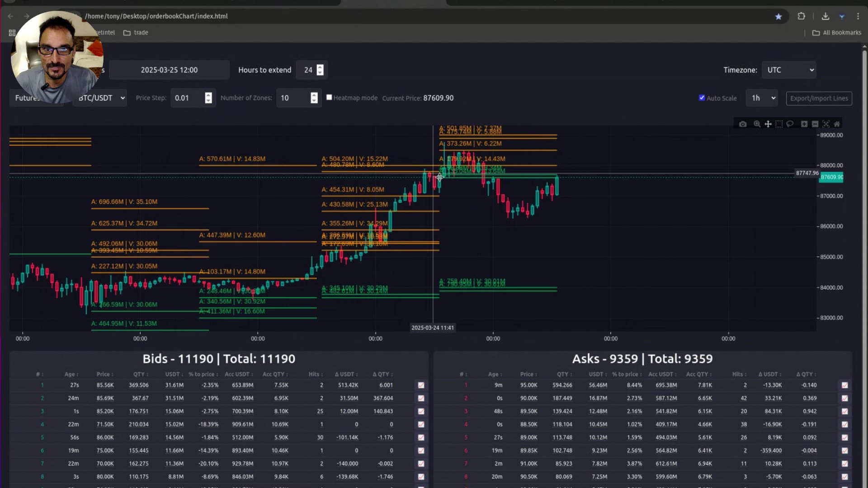The height and width of the screenshot is (488, 868).
Task: Increase Hours to extend with the up stepper
Action: [x=320, y=67]
